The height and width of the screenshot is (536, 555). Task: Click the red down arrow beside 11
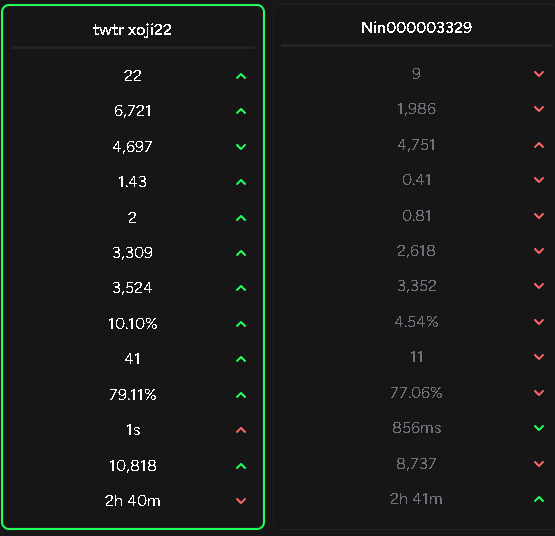(539, 357)
